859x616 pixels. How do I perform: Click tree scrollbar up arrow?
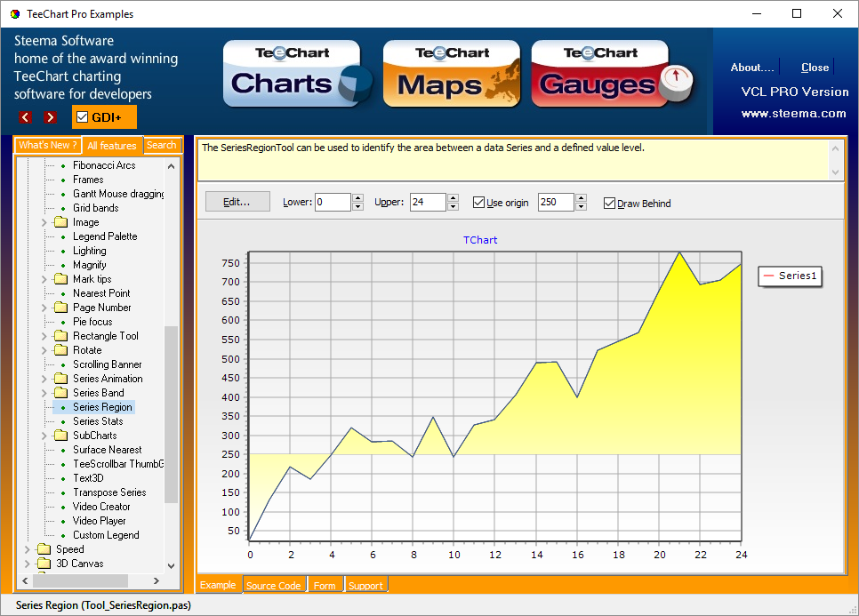(x=172, y=166)
